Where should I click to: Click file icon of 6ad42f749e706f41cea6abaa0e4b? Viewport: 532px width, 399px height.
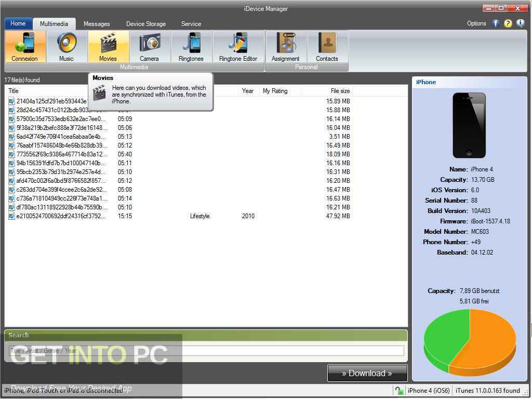pos(11,137)
